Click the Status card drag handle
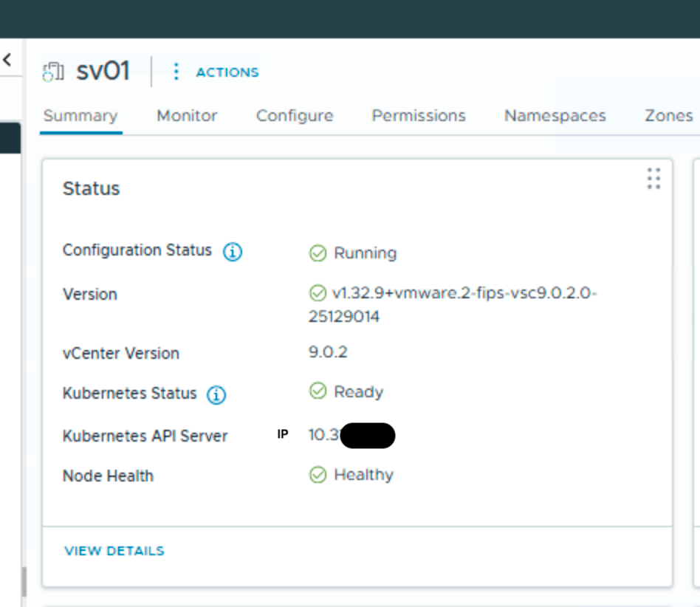700x607 pixels. coord(653,179)
